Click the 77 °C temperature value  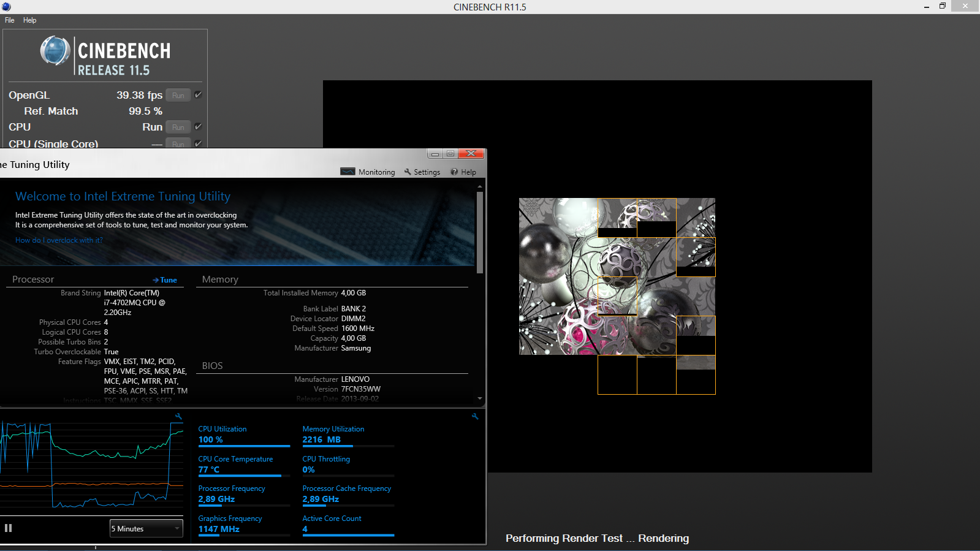click(x=208, y=469)
